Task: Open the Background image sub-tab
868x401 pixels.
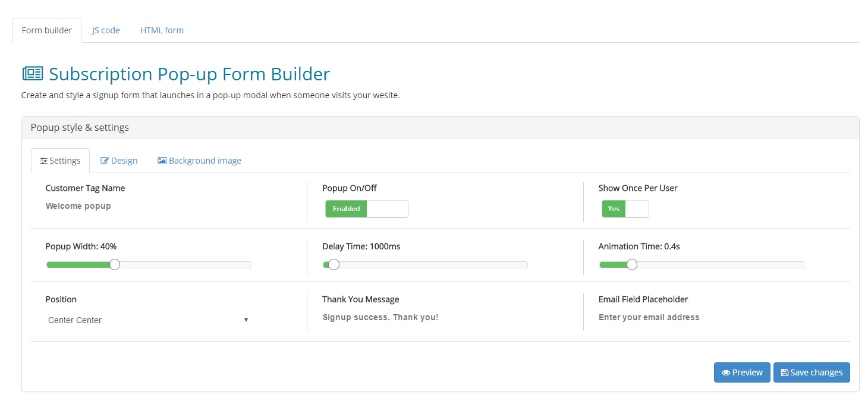Action: [199, 161]
